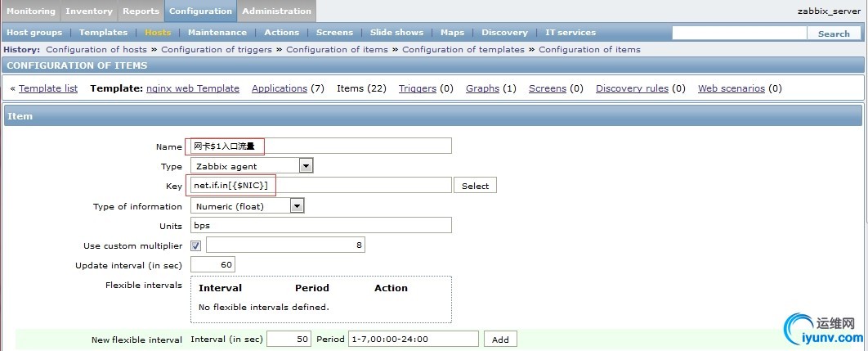
Task: Click custom multiplier value field
Action: [x=285, y=245]
